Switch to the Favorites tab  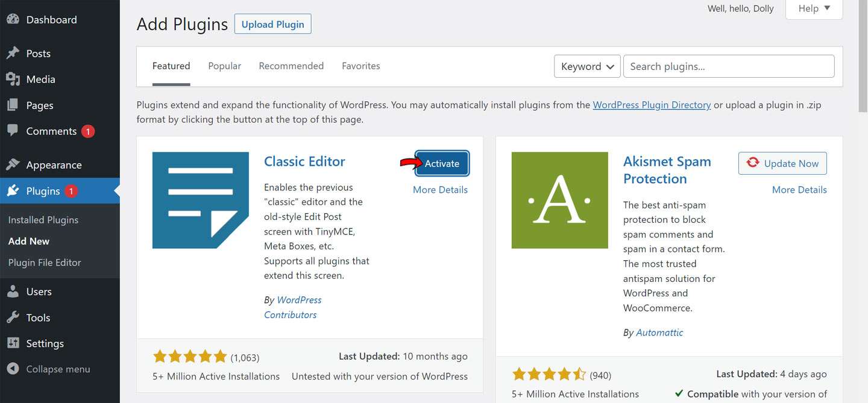pos(361,66)
